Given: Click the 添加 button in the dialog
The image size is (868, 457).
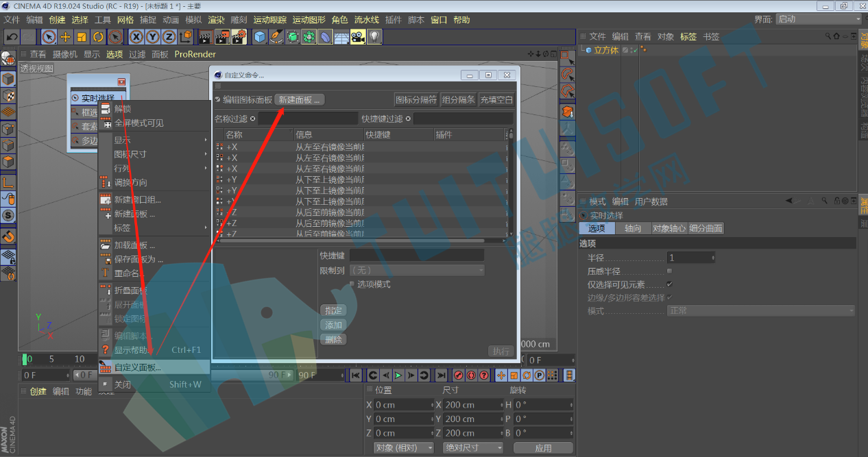Looking at the screenshot, I should coord(333,325).
